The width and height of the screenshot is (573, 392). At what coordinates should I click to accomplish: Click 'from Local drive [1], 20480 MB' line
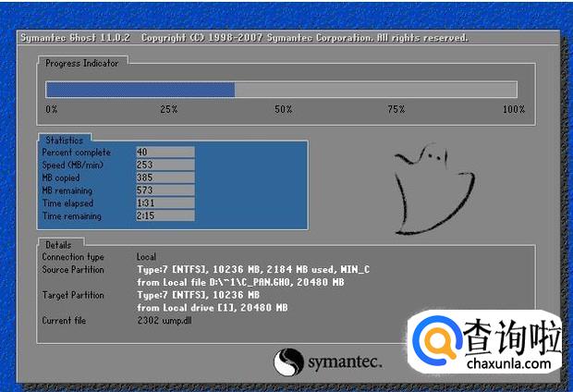[213, 308]
